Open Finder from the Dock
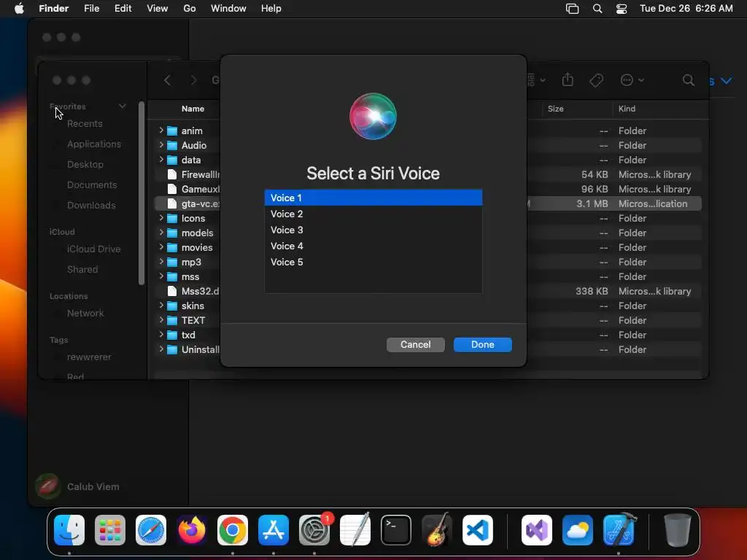Screen dimensions: 747x560 coord(69,530)
